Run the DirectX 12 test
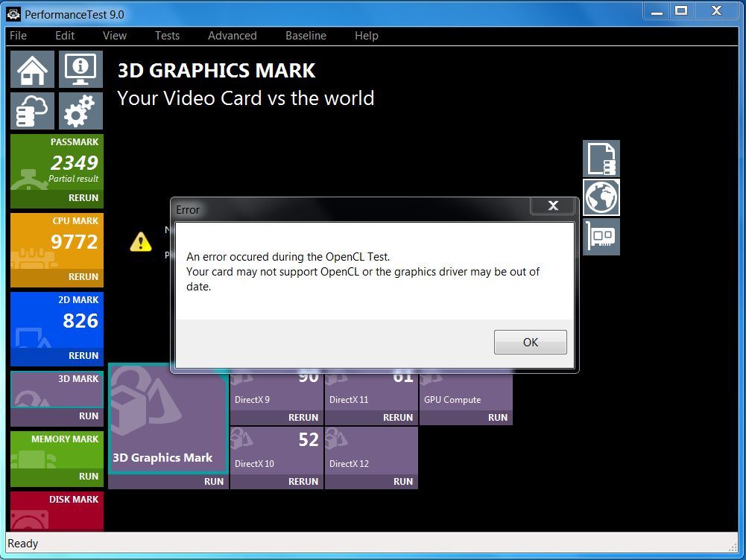The width and height of the screenshot is (746, 560). (x=371, y=482)
